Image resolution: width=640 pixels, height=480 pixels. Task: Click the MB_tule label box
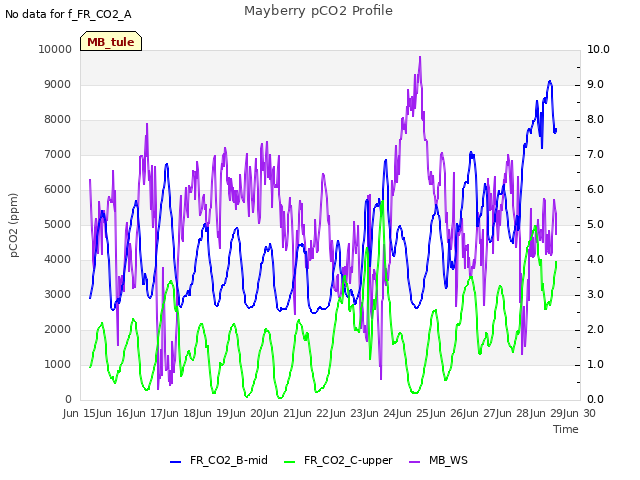[x=111, y=41]
